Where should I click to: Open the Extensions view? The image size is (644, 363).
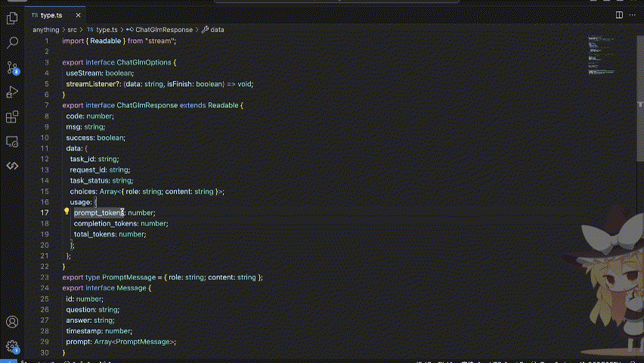tap(12, 117)
